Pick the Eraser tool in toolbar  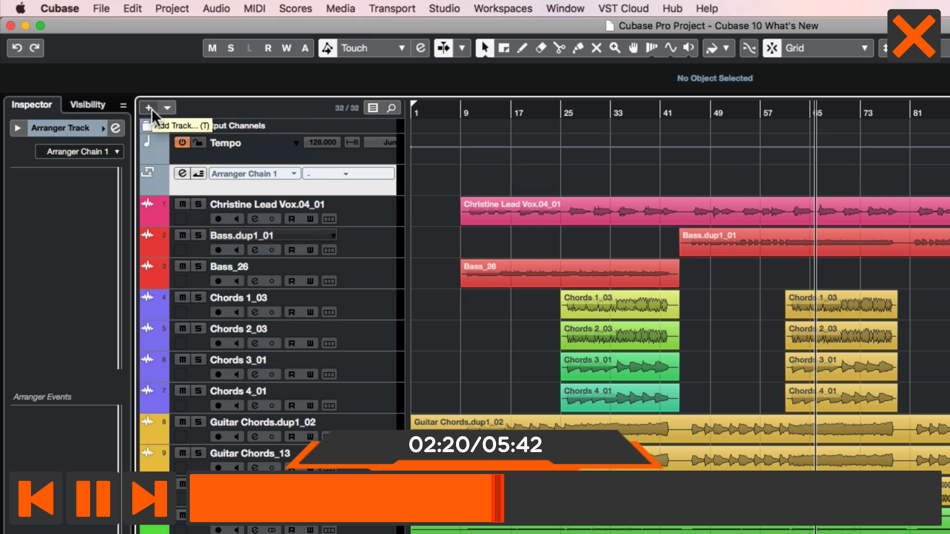(x=540, y=48)
